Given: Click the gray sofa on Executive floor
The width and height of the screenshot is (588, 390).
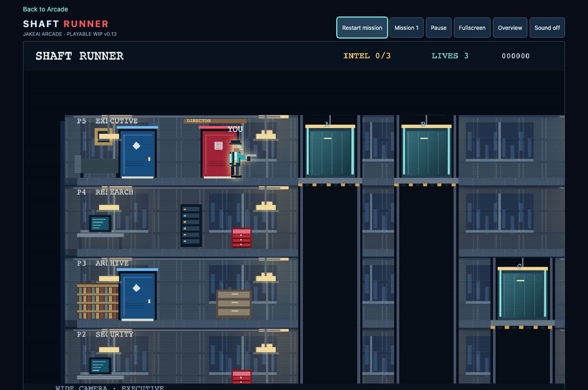Looking at the screenshot, I should (x=97, y=166).
